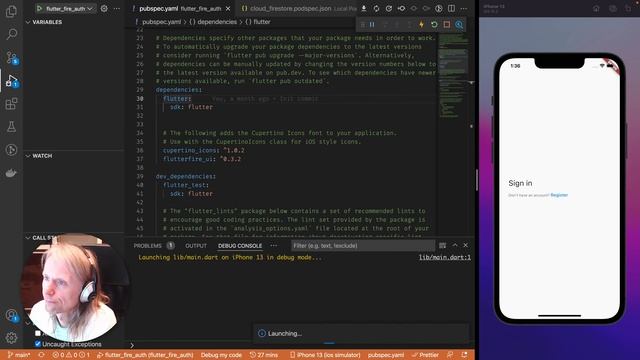
Task: Click the icon to the right of the debug console filter box
Action: [x=442, y=245]
